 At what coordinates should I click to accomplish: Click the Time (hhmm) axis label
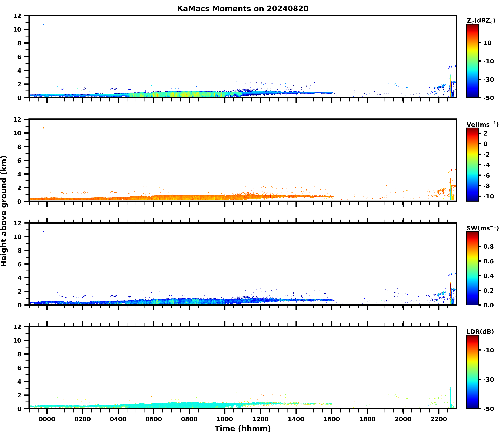(243, 428)
